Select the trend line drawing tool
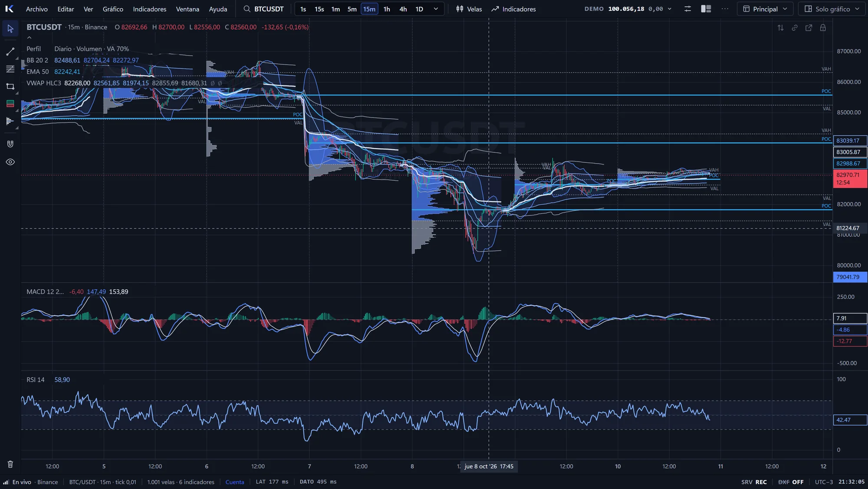This screenshot has width=868, height=489. coord(10,52)
